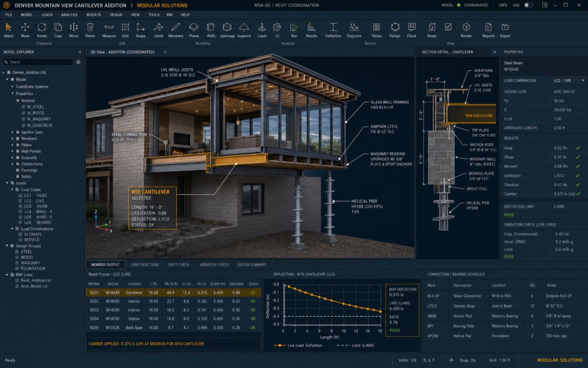Open the Loads analysis tool
Screen dimensions: 588x368
[262, 30]
